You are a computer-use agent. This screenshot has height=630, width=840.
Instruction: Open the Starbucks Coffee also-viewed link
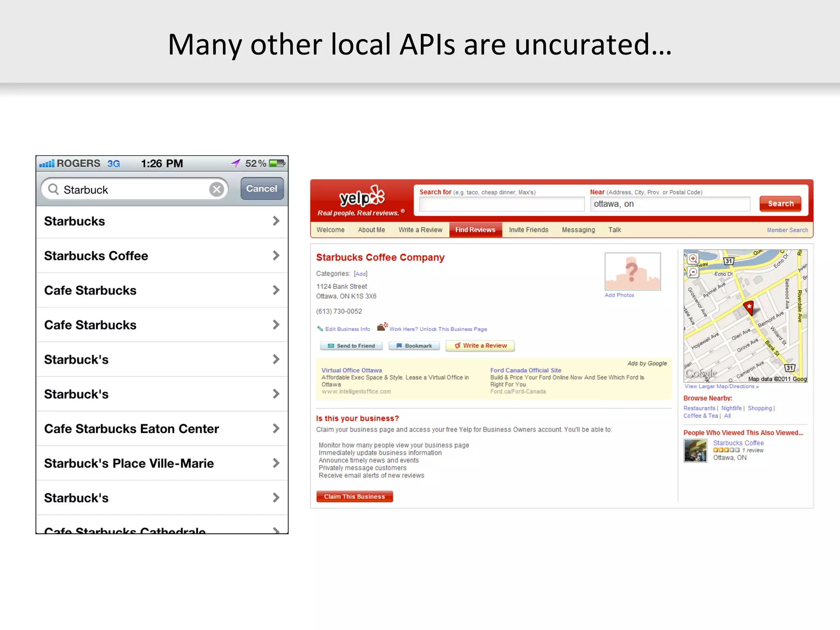click(738, 443)
